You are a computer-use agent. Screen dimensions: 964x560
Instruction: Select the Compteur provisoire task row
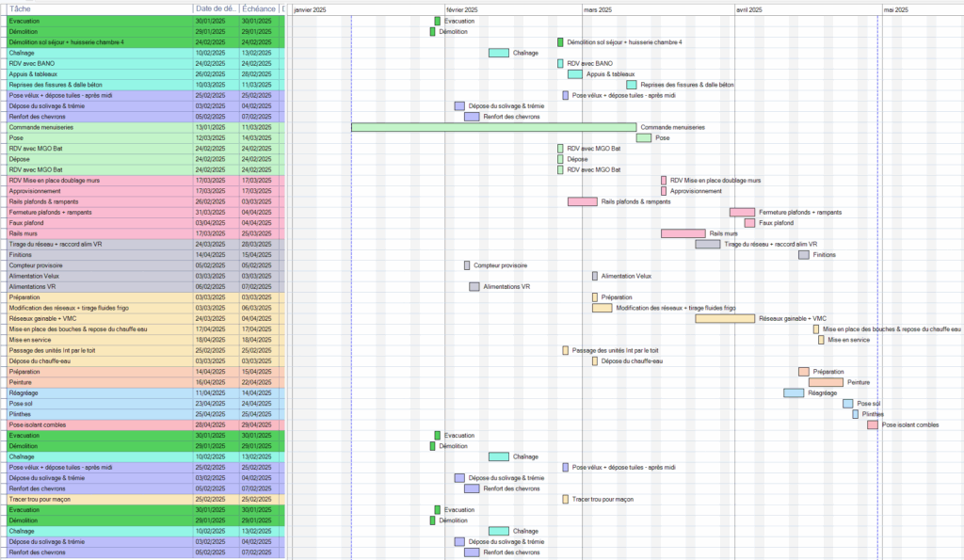pyautogui.click(x=146, y=265)
